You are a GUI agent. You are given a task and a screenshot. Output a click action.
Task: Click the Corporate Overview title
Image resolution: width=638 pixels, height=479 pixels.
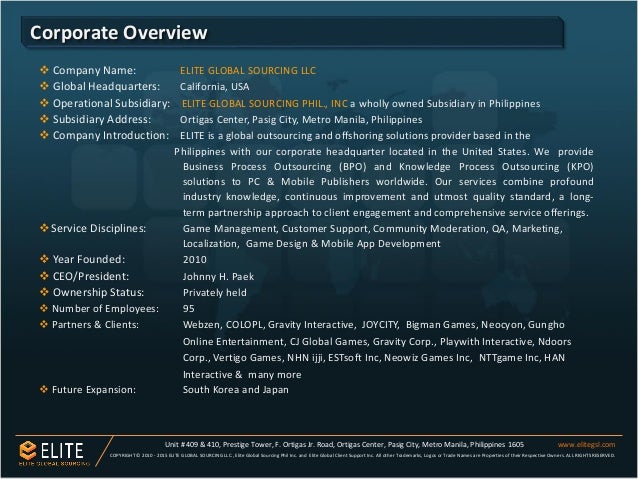click(x=118, y=33)
